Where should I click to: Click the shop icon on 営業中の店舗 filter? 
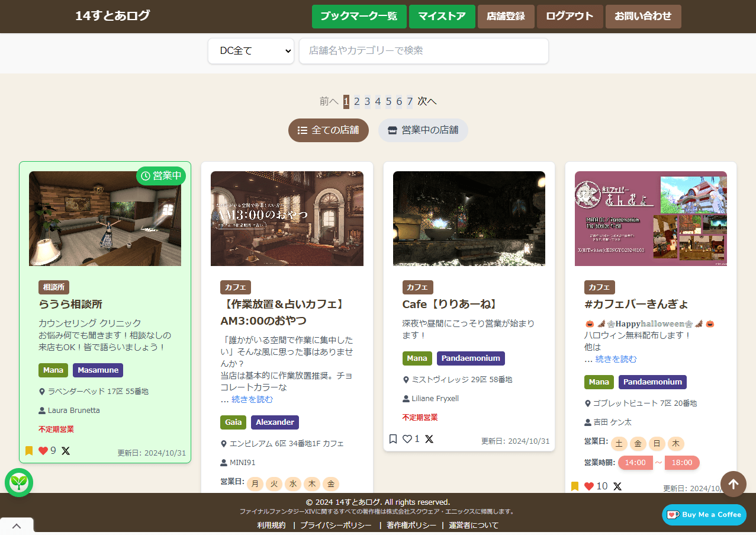(393, 130)
